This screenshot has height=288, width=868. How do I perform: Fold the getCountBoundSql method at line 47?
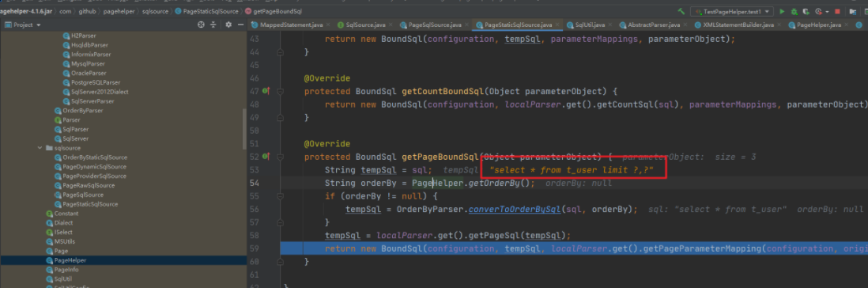(280, 91)
